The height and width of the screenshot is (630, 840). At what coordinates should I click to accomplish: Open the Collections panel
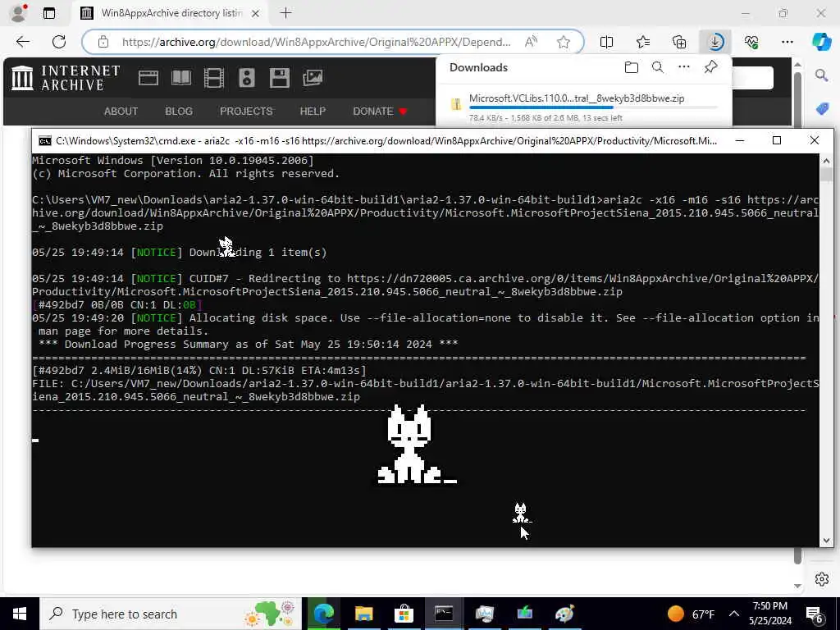679,42
